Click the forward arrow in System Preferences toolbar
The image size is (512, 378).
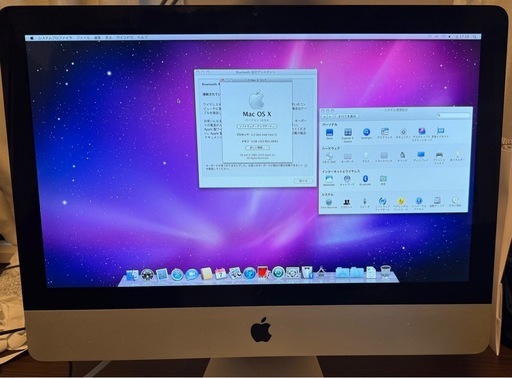(x=330, y=116)
